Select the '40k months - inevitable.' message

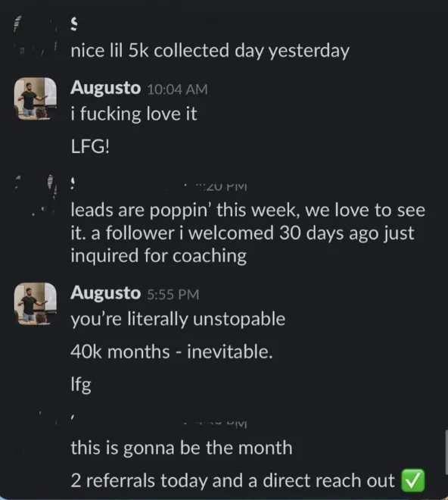click(x=172, y=352)
